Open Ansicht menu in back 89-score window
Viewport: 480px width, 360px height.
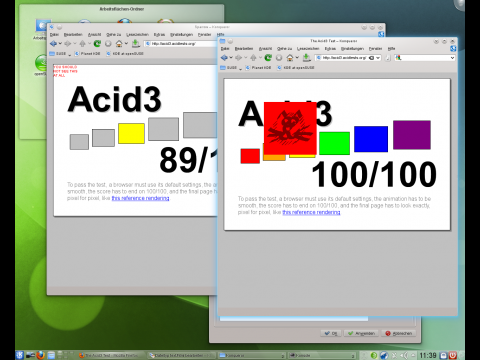pyautogui.click(x=94, y=35)
